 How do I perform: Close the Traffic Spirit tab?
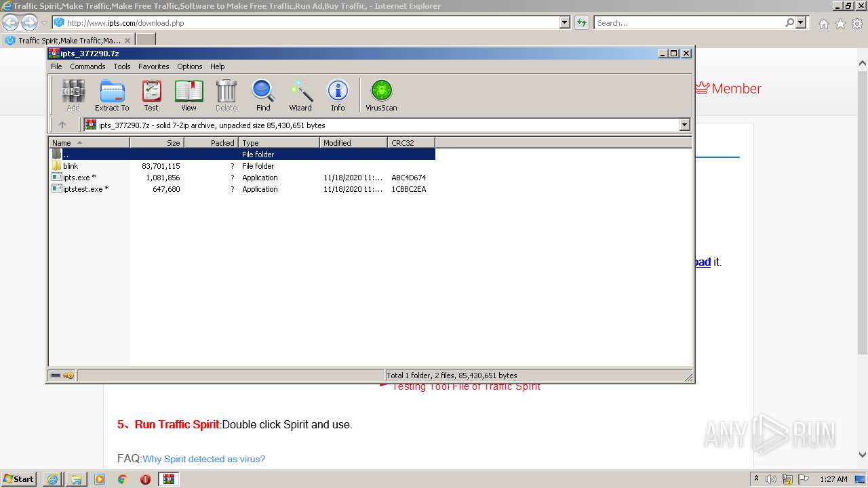click(127, 40)
